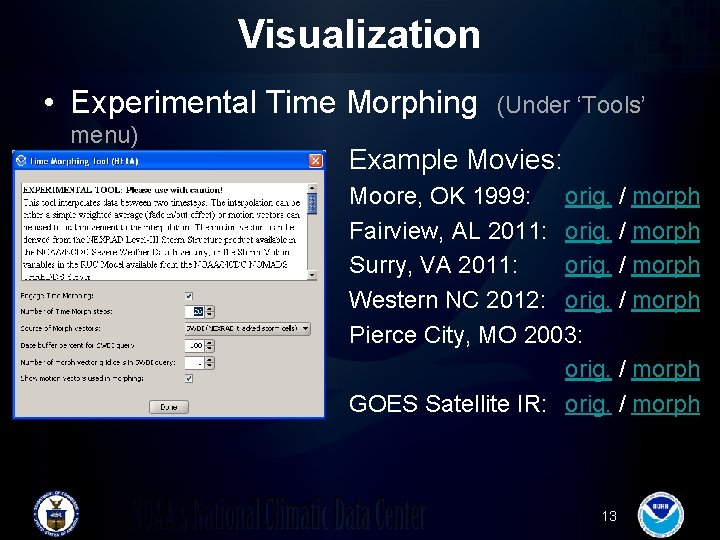Viewport: 720px width, 540px height.
Task: Increase number of morph vector grid cells stepper
Action: tap(210, 360)
